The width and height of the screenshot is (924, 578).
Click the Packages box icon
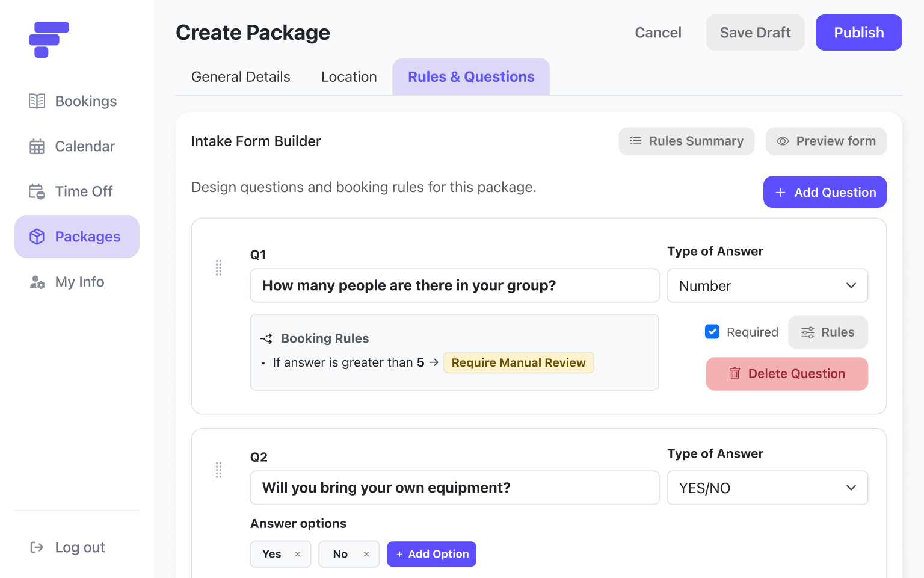click(37, 237)
